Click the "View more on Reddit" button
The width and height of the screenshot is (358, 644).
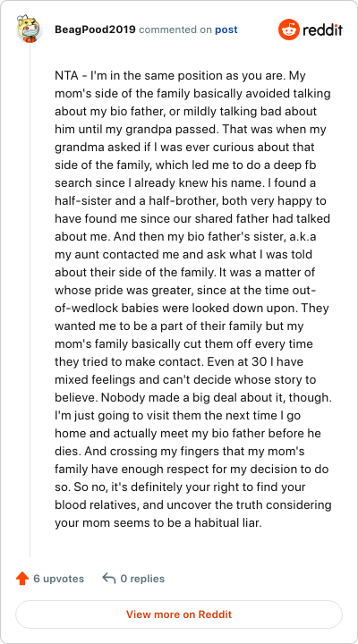click(x=179, y=614)
